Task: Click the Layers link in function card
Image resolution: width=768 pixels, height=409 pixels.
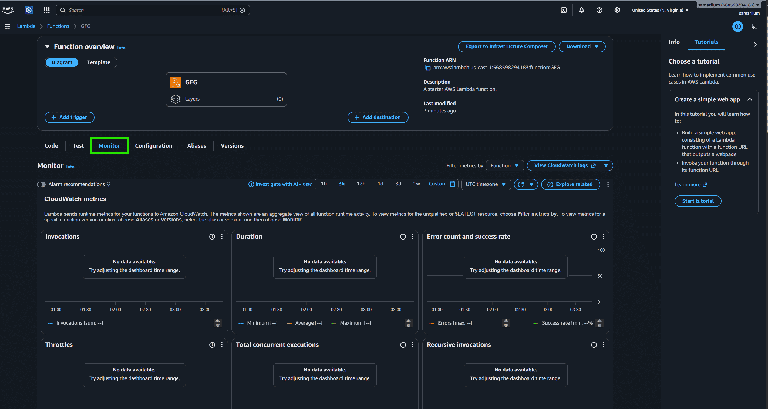Action: (x=193, y=99)
